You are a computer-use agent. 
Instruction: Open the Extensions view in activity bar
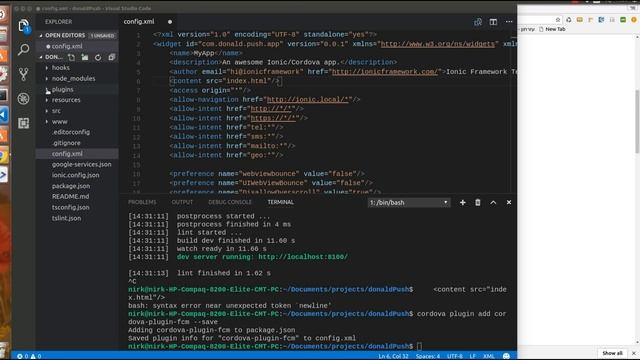(x=23, y=123)
